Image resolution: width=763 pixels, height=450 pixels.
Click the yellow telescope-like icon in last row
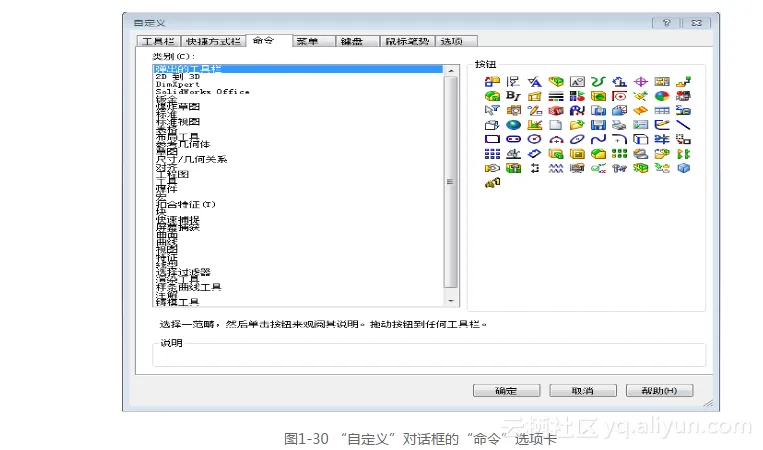click(492, 183)
